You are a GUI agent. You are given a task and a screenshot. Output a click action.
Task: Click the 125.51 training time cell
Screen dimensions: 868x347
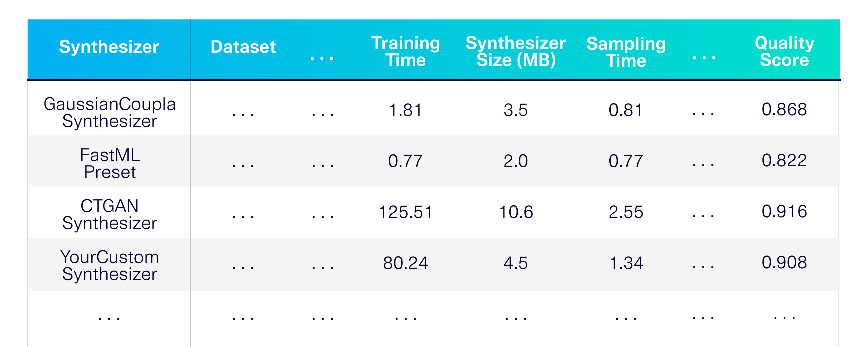tap(406, 212)
